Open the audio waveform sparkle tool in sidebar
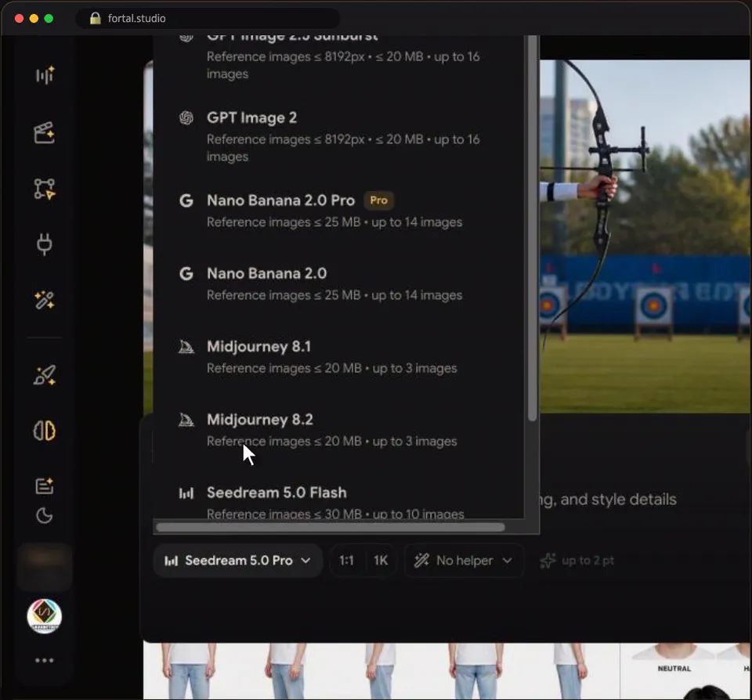This screenshot has width=752, height=700. [45, 75]
